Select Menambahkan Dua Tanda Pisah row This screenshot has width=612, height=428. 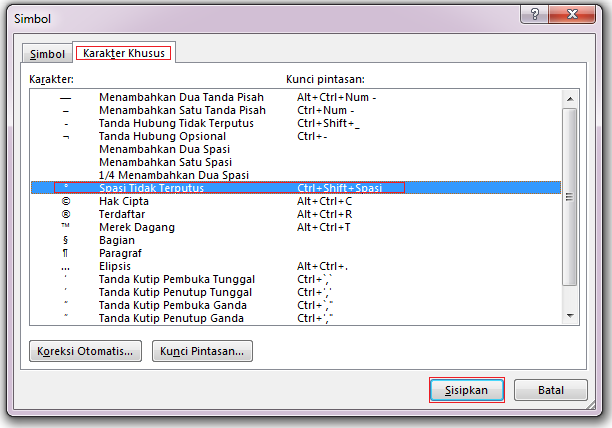296,97
